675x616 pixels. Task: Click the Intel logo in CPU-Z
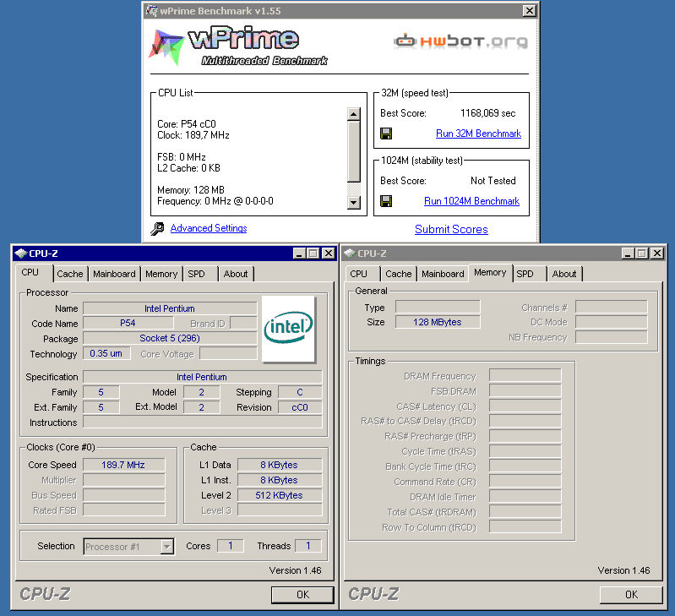click(288, 329)
